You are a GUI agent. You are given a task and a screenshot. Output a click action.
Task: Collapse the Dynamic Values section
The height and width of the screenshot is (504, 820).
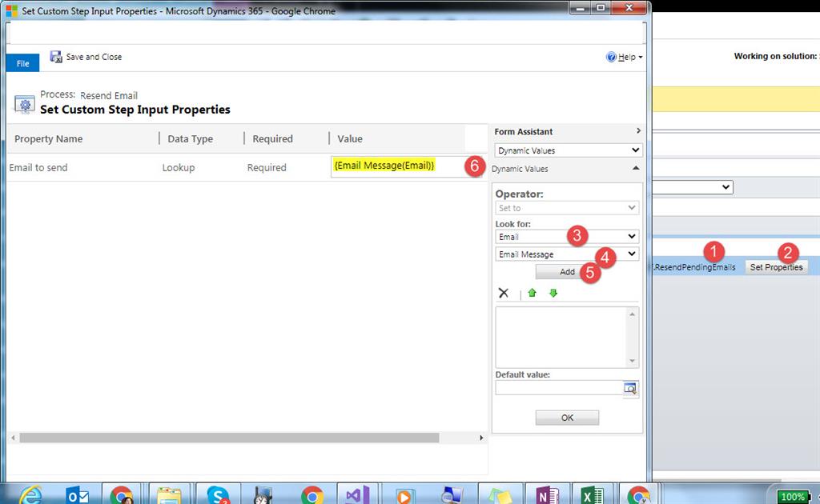coord(637,169)
